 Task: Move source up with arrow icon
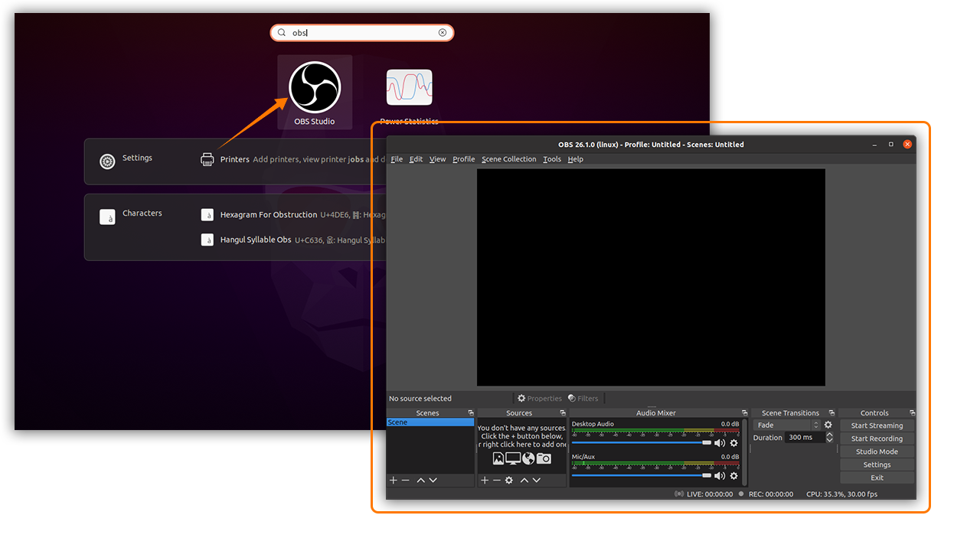click(524, 480)
